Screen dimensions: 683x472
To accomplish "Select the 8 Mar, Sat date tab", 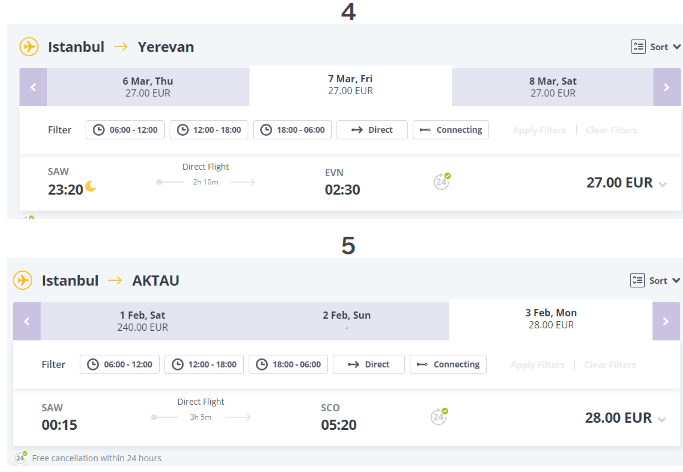I will (552, 86).
